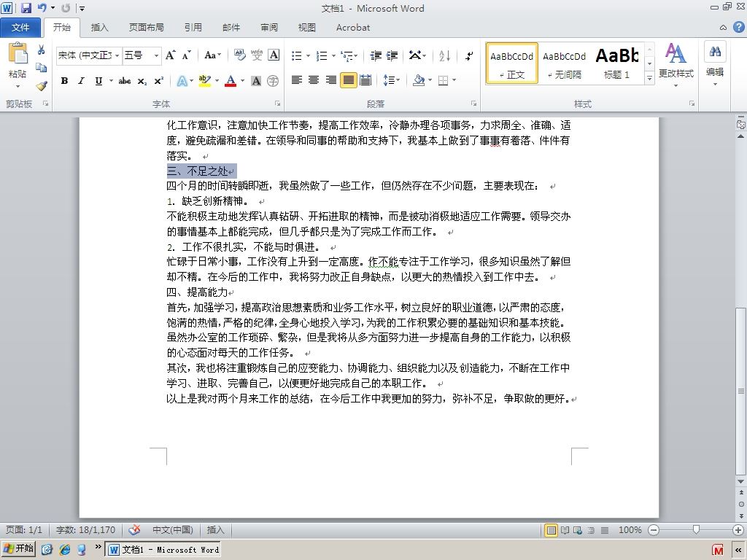Click the subscript x₂ icon
The image size is (747, 560).
[x=142, y=81]
